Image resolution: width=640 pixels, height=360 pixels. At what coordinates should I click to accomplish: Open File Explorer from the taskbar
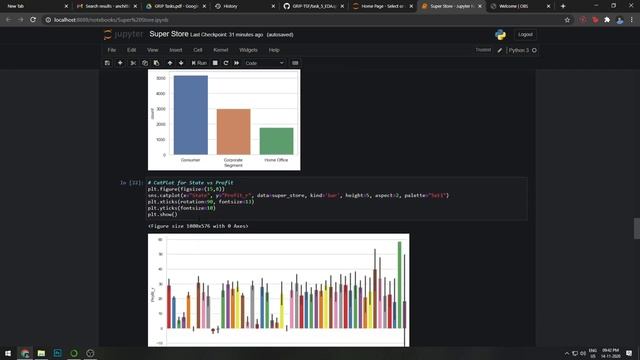[x=41, y=353]
